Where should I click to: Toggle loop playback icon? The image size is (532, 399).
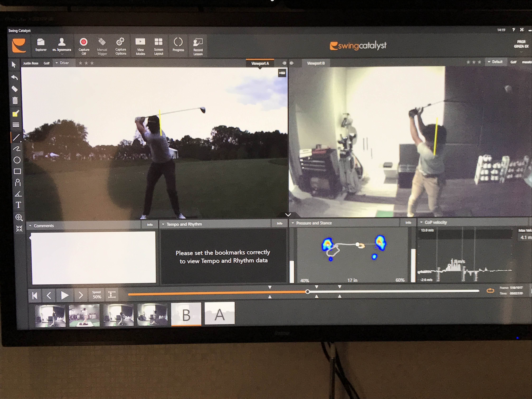tap(490, 291)
